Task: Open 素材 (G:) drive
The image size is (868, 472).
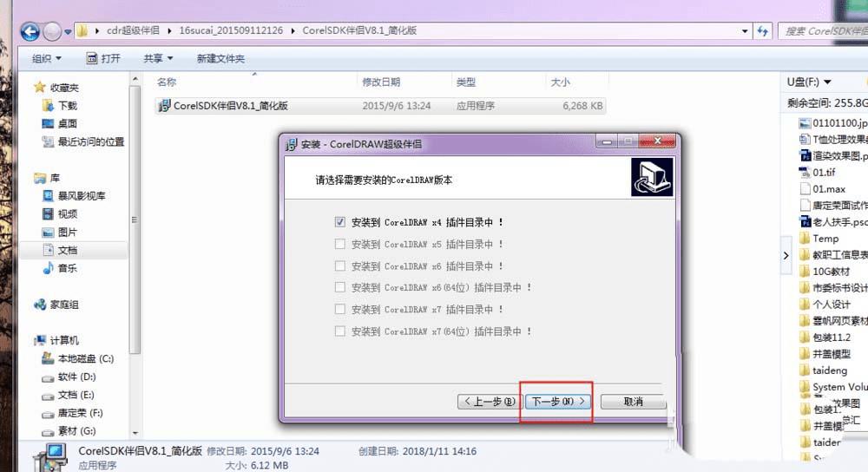Action: (69, 431)
